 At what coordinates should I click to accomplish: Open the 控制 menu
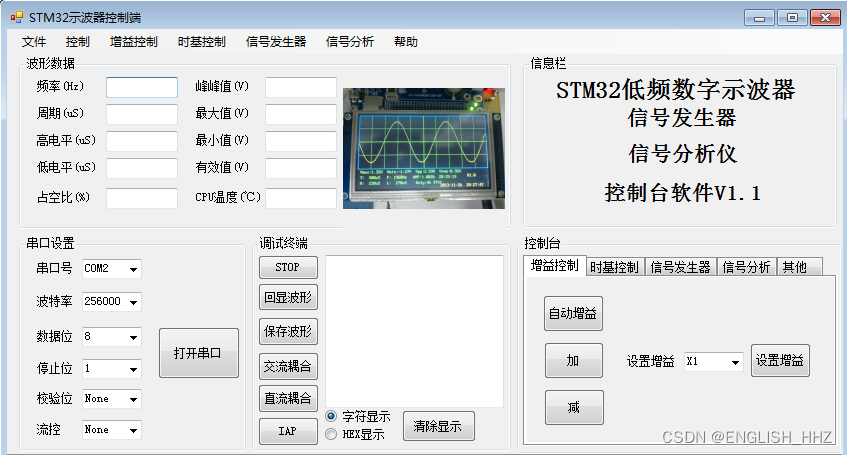pyautogui.click(x=78, y=42)
